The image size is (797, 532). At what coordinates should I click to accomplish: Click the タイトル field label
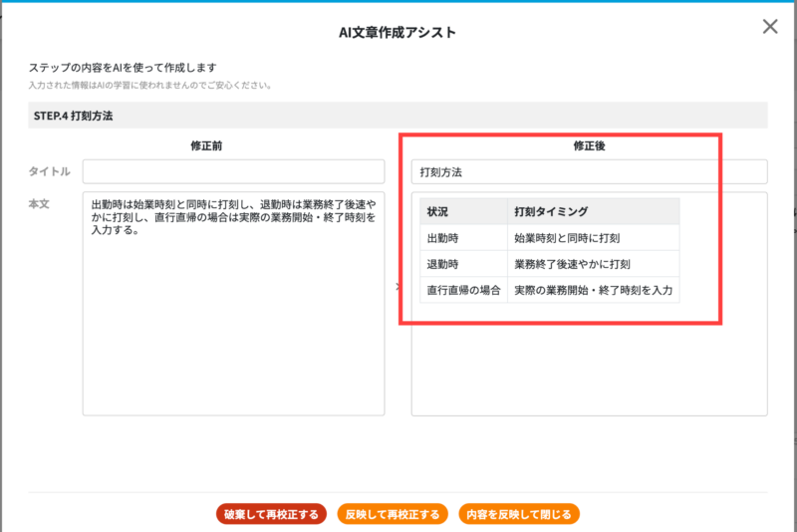pyautogui.click(x=49, y=171)
